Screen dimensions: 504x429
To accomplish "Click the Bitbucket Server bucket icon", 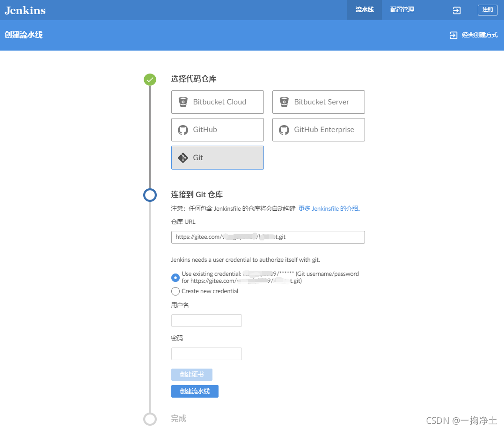I will coord(284,102).
